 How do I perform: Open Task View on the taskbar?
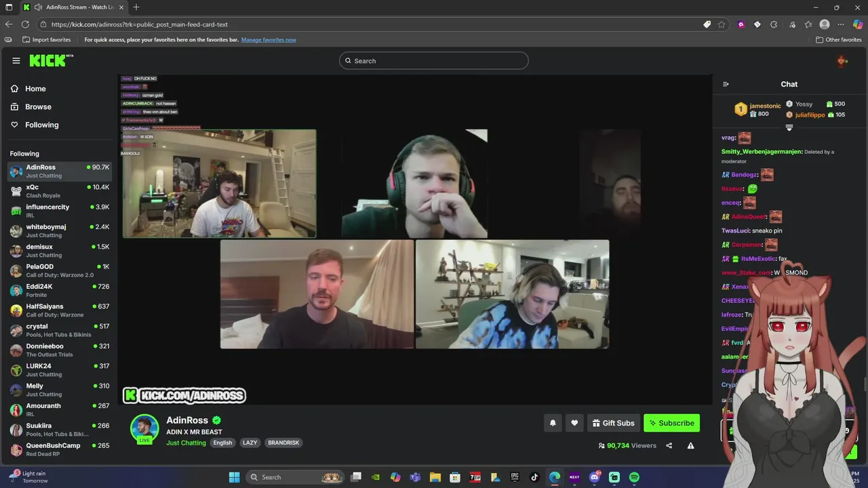[356, 477]
